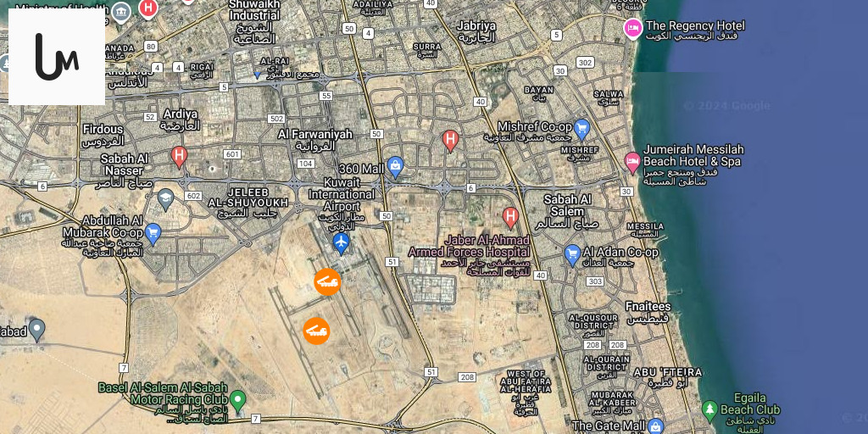Open Jumeirah Messilah Beach Hotel marker
The width and height of the screenshot is (868, 434).
coord(632,163)
